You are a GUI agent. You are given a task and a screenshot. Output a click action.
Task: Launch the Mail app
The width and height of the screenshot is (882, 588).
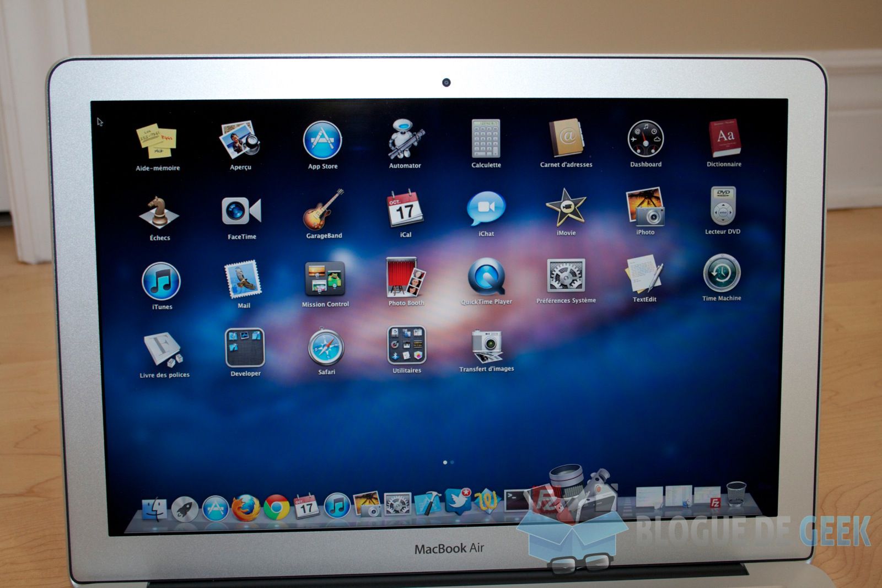click(x=243, y=280)
